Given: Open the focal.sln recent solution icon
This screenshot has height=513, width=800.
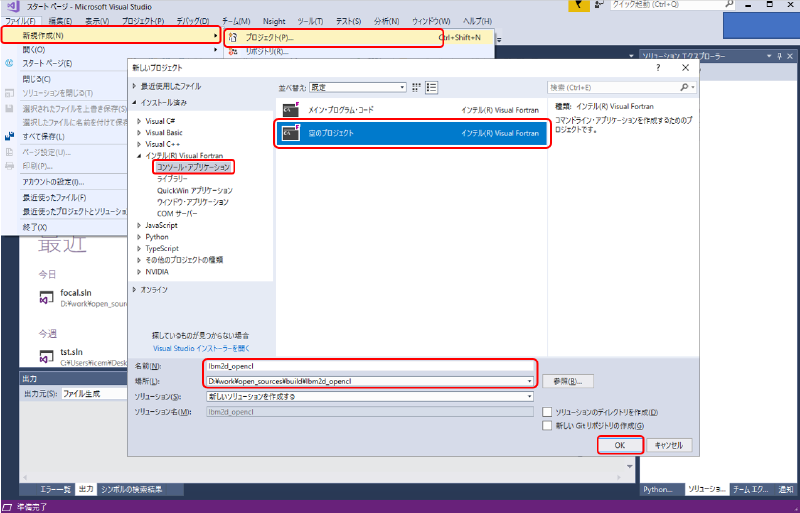Looking at the screenshot, I should 46,297.
